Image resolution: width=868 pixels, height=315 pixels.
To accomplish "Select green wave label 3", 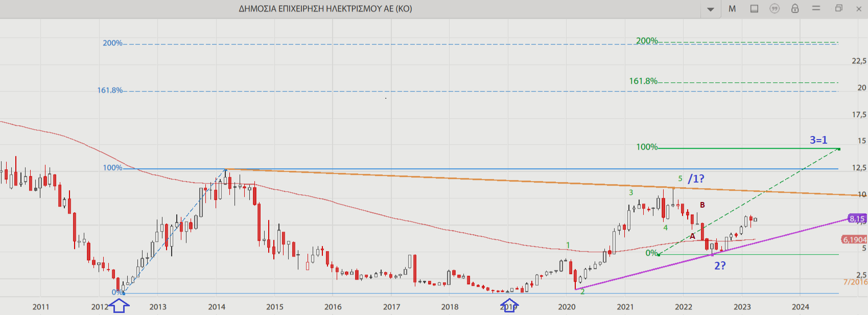I will point(631,192).
